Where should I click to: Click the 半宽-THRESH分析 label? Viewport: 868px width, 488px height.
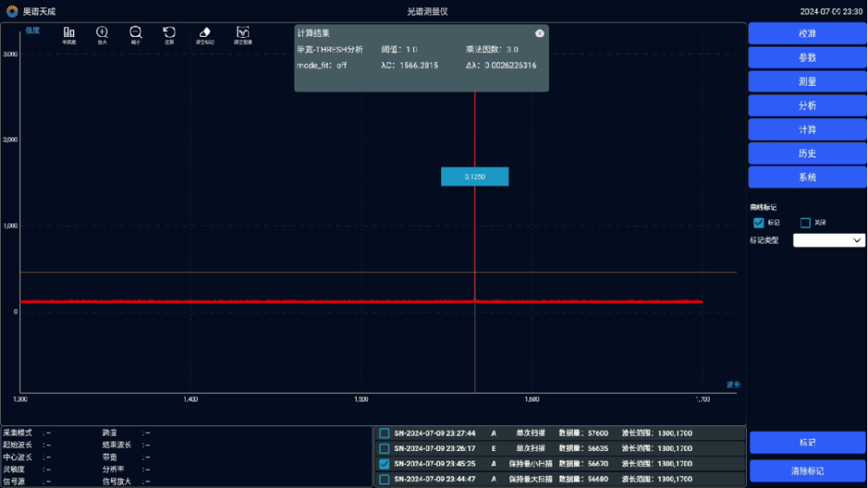pos(330,49)
